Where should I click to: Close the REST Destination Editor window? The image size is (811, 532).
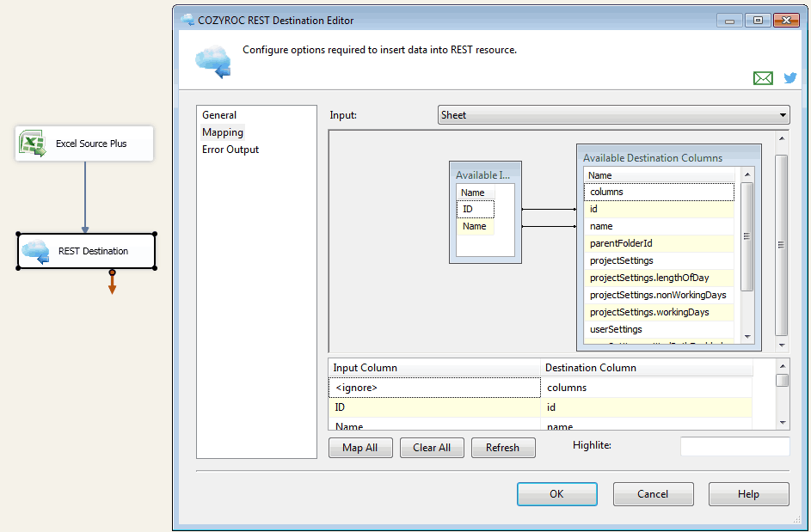[x=786, y=21]
